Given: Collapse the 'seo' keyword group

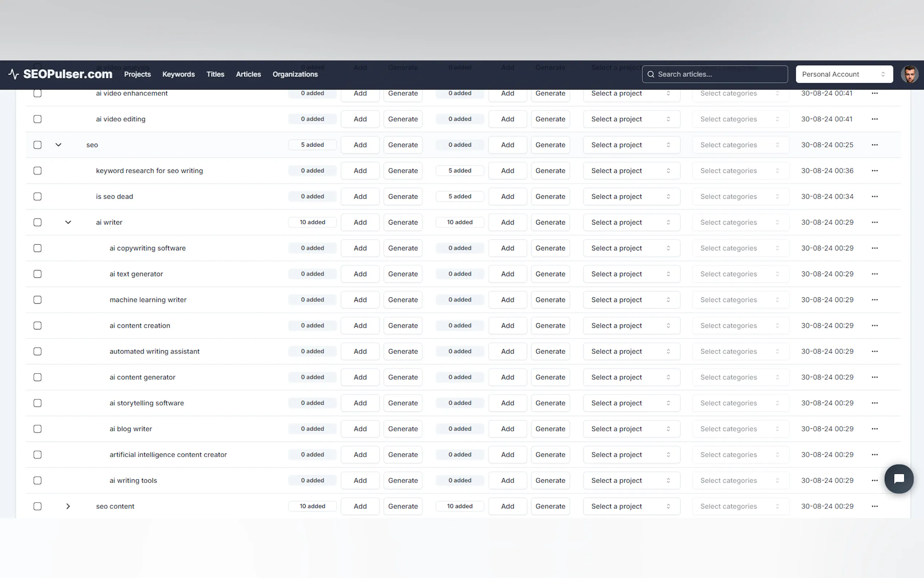Looking at the screenshot, I should (x=59, y=145).
